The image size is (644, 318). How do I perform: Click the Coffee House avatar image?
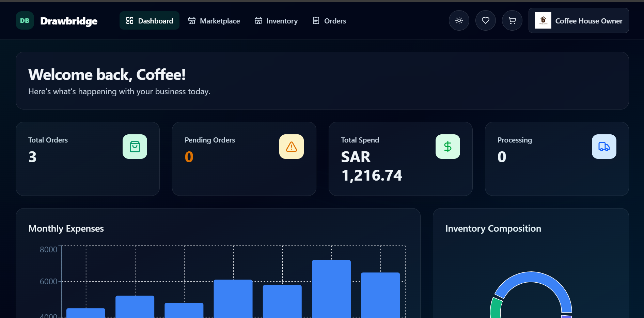(x=543, y=20)
